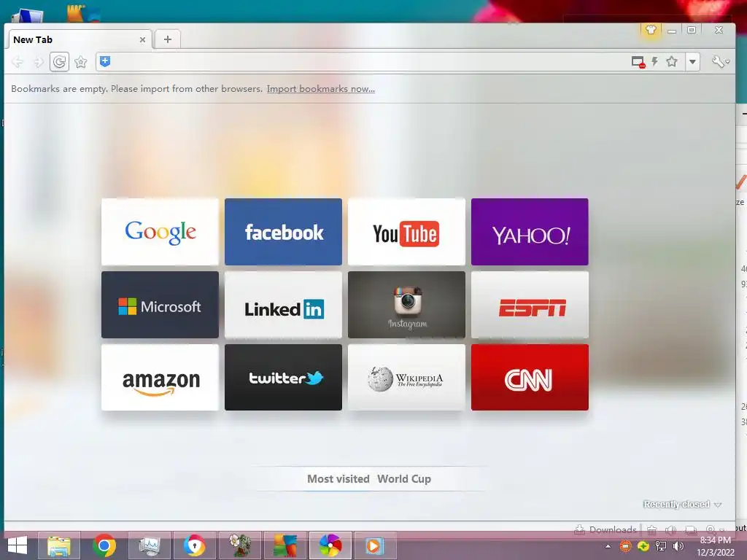Switch to the Most visited tab
The image size is (747, 560).
(x=338, y=479)
